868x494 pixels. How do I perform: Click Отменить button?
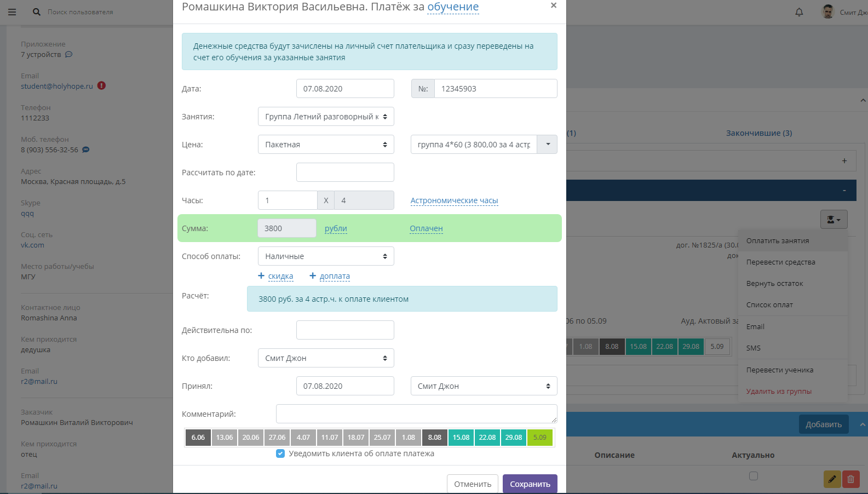(473, 484)
